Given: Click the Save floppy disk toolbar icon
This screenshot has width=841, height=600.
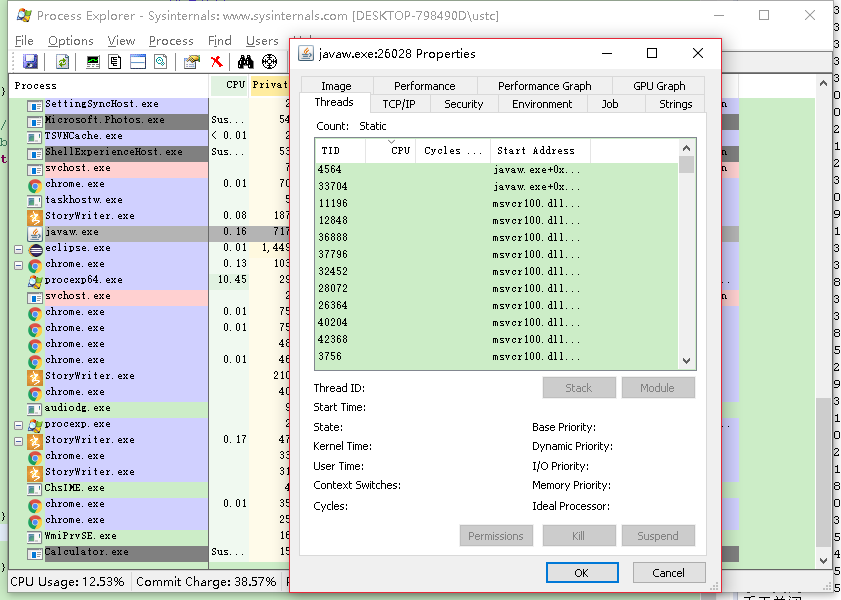Looking at the screenshot, I should pos(31,62).
